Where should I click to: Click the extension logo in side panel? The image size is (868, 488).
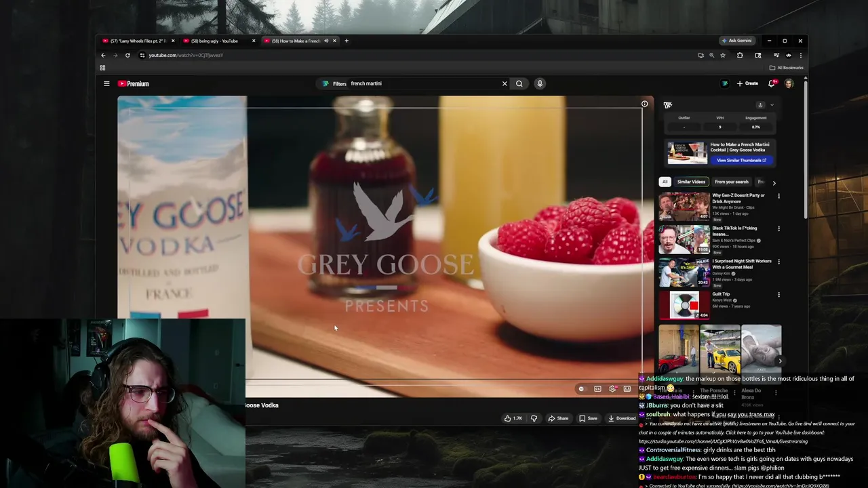point(668,105)
